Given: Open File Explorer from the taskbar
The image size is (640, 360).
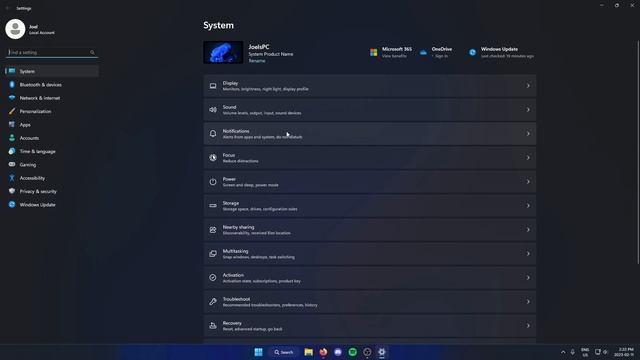Looking at the screenshot, I should (x=309, y=352).
